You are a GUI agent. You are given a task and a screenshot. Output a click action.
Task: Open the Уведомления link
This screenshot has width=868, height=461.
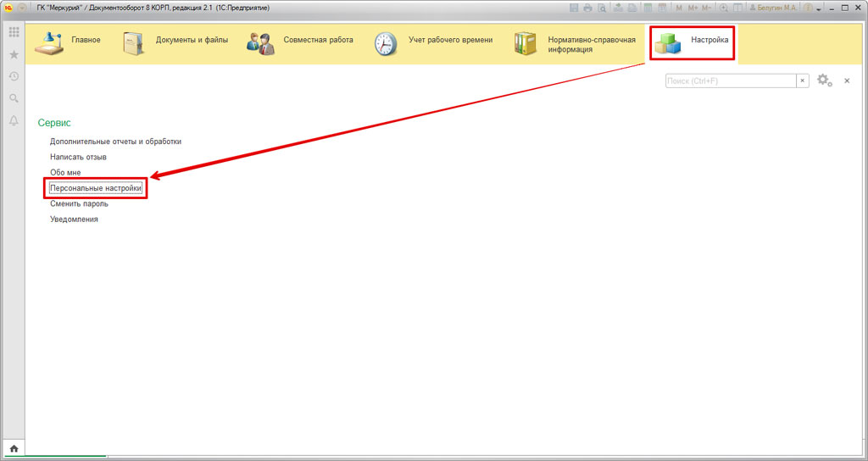click(74, 219)
